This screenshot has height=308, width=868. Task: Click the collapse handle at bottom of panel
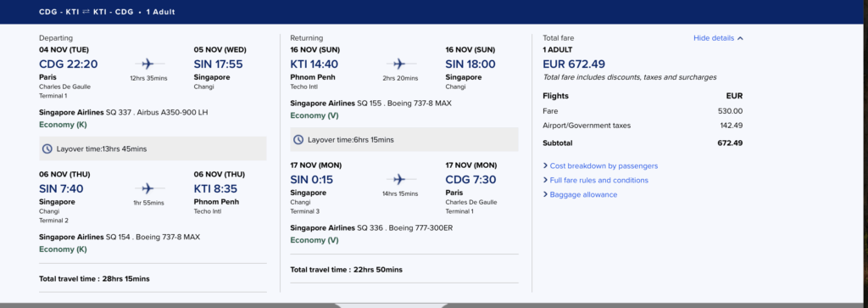pos(391,305)
